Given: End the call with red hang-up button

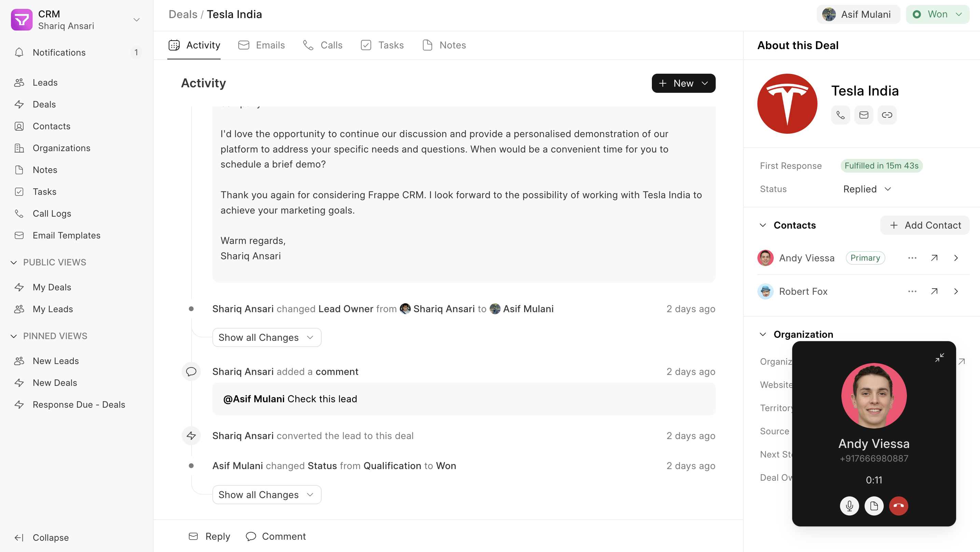Looking at the screenshot, I should (899, 506).
